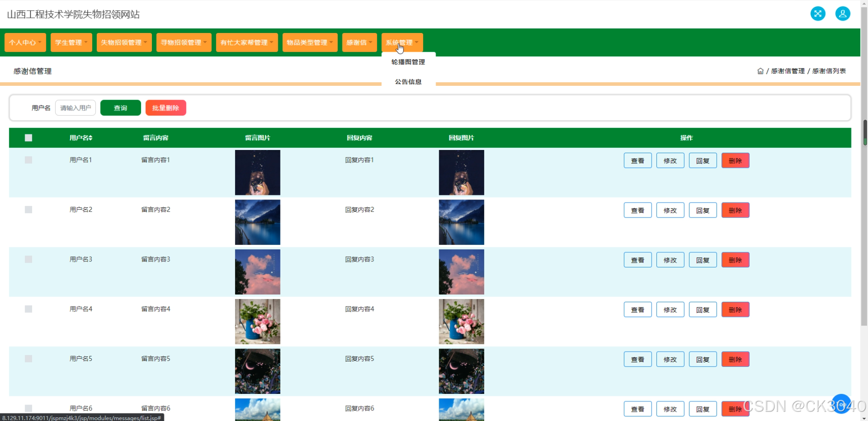Expand the 有忙大家帮管理 dropdown
The width and height of the screenshot is (868, 421).
coord(247,43)
